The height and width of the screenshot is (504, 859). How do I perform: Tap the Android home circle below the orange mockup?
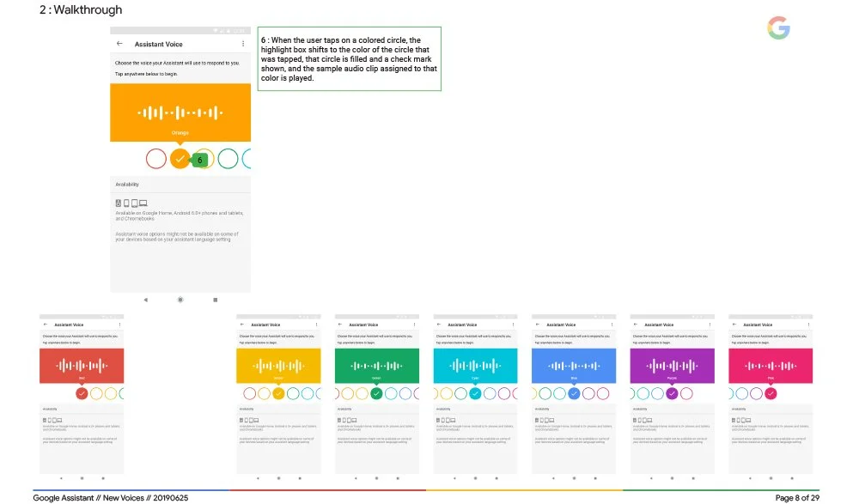(180, 300)
